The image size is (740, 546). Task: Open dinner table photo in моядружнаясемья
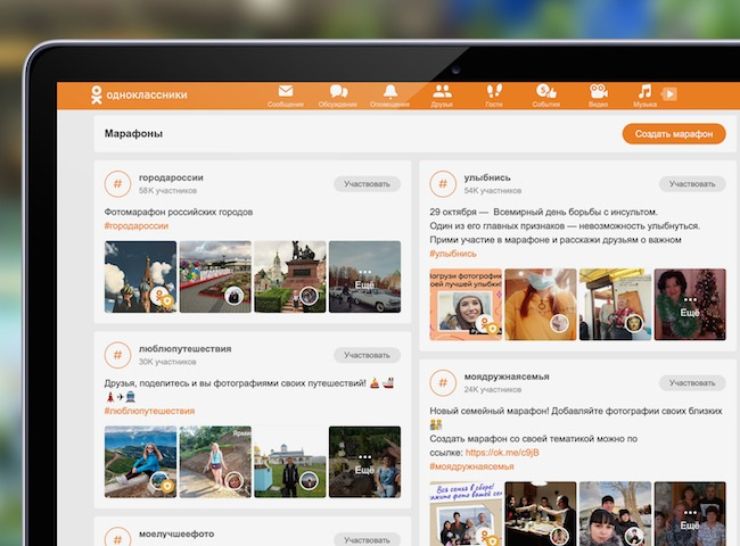[540, 513]
